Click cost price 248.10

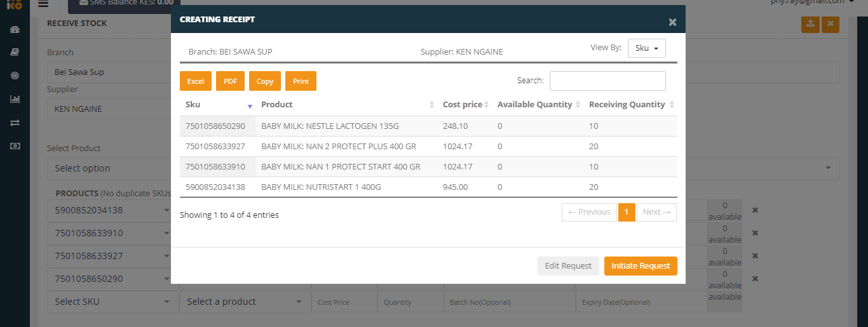point(455,126)
